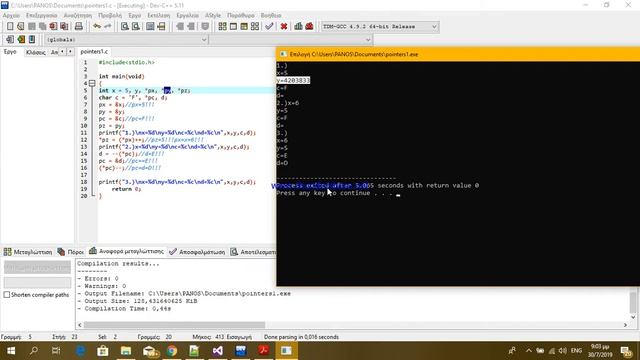This screenshot has height=360, width=640.
Task: Open the Επεξεργασία menu
Action: [x=42, y=16]
